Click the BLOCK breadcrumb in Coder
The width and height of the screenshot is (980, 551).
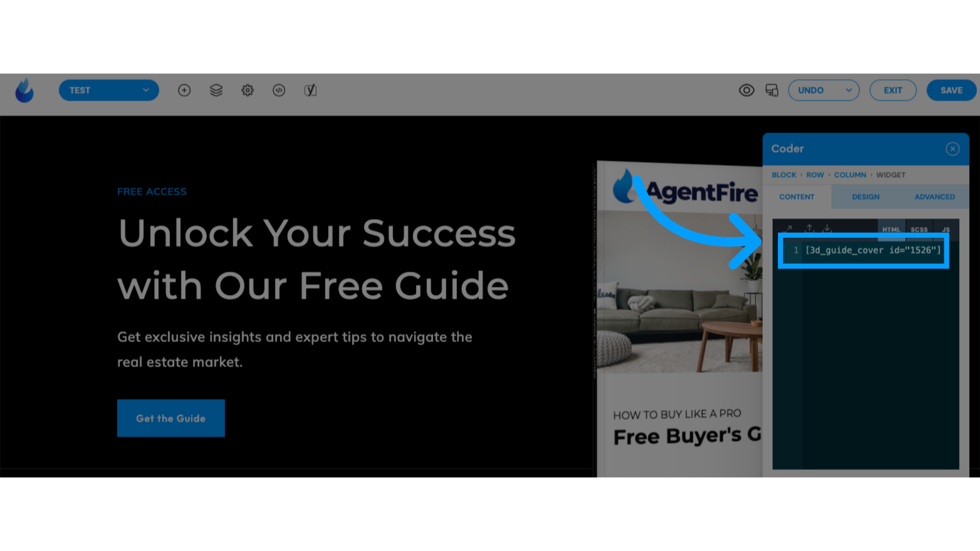pyautogui.click(x=784, y=174)
